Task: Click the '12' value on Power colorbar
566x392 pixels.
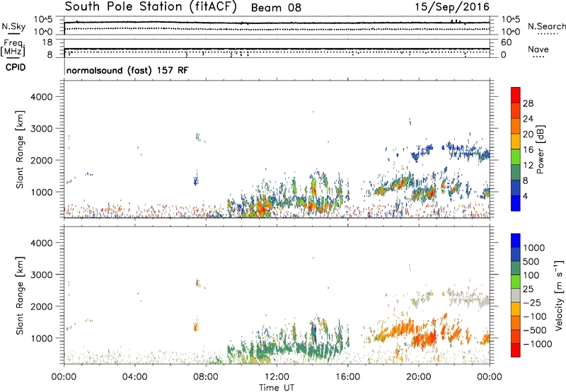Action: tap(528, 166)
